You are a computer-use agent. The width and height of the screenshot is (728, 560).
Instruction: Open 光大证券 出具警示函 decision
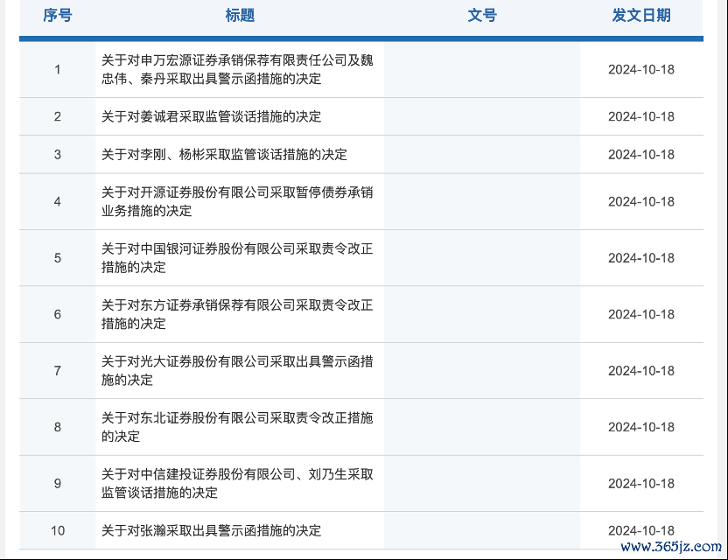pos(237,370)
